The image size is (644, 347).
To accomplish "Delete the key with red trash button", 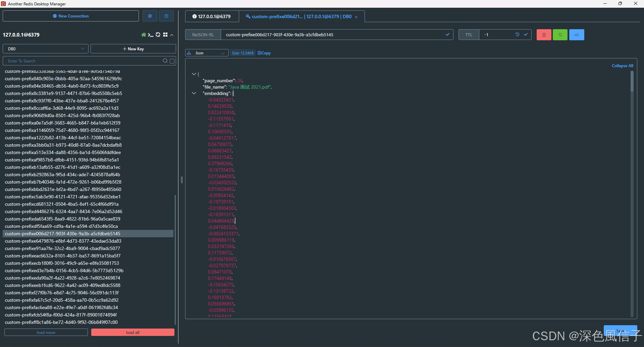I will point(544,35).
